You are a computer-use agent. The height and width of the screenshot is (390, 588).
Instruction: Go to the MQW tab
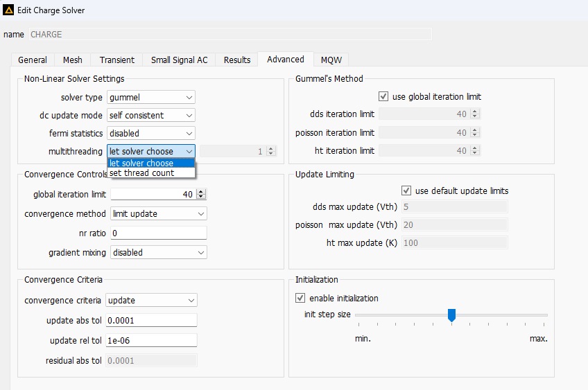(331, 60)
